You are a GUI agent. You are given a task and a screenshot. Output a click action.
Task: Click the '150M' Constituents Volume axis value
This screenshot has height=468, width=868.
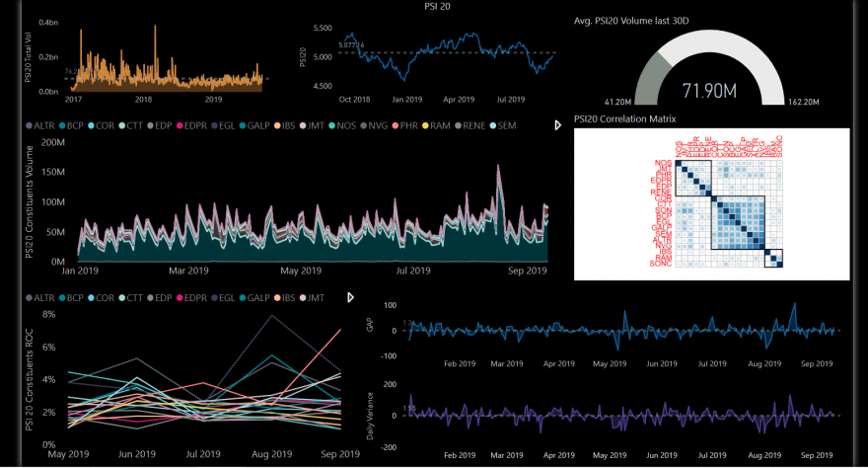click(53, 172)
